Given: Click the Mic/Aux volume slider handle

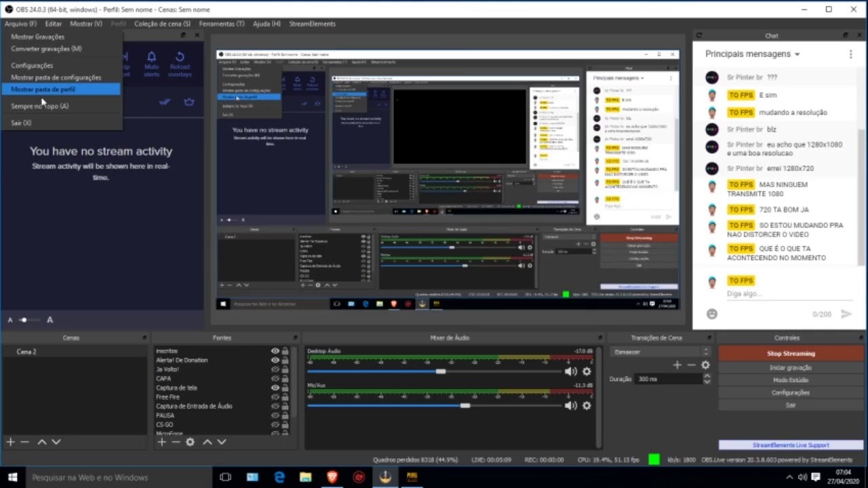Looking at the screenshot, I should pyautogui.click(x=465, y=405).
